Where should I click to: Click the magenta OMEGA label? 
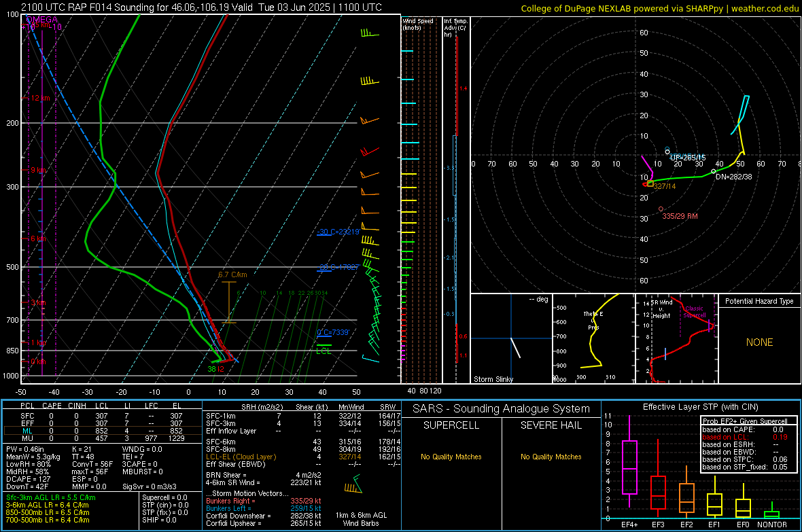click(x=42, y=20)
